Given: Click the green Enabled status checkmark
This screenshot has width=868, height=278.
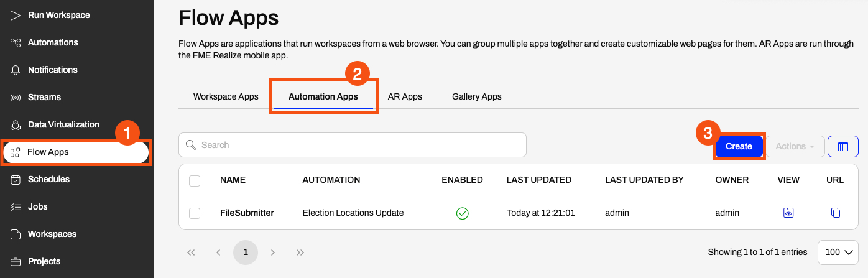Looking at the screenshot, I should point(462,213).
